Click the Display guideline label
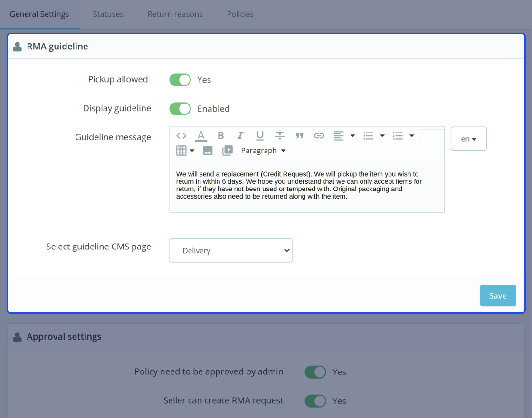532x418 pixels. (117, 108)
